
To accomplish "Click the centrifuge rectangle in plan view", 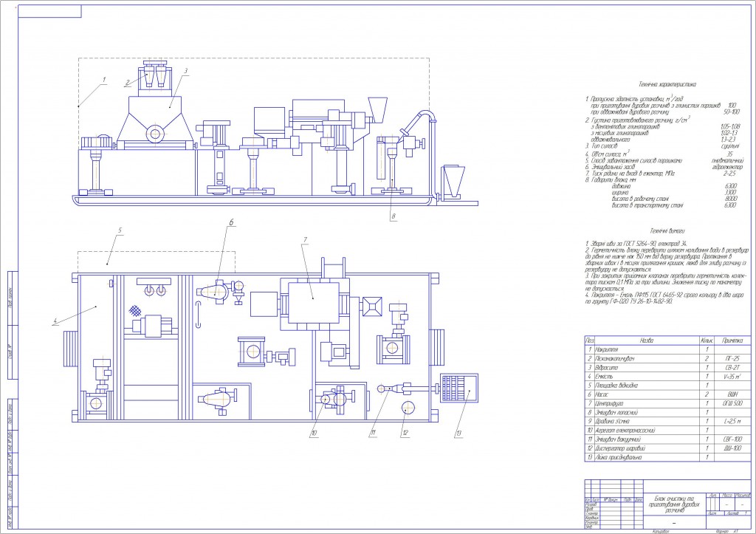I will point(313,303).
